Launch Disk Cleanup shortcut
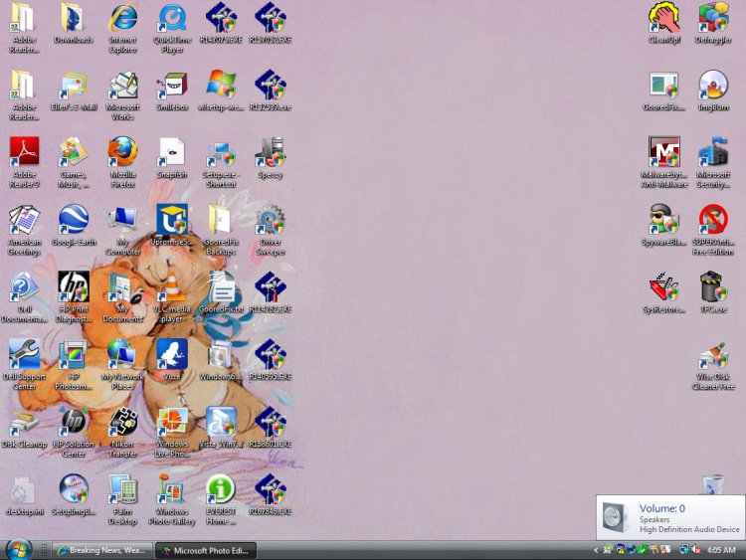Viewport: 746px width, 560px height. [x=24, y=429]
